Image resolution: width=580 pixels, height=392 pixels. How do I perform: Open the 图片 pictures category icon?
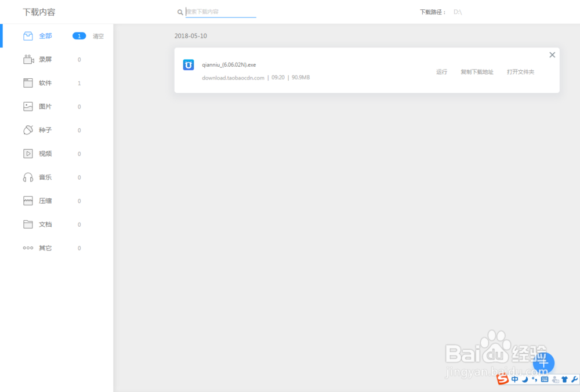click(x=28, y=107)
